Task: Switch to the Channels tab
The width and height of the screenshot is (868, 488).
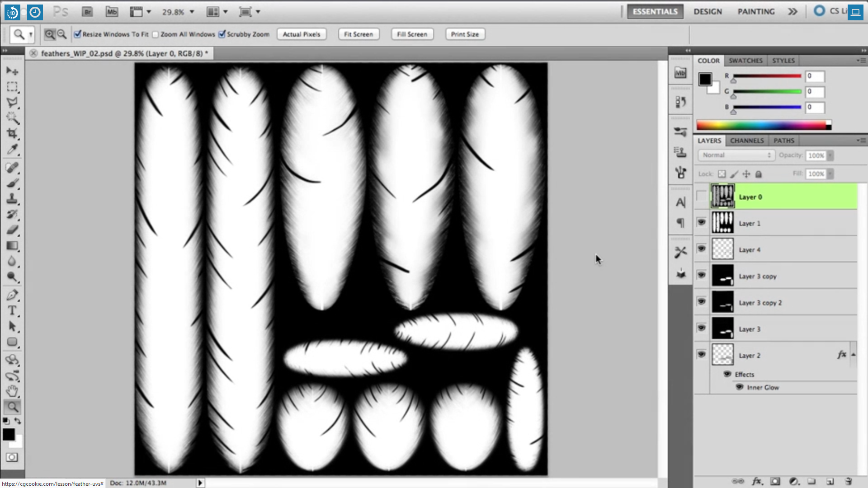Action: click(746, 141)
